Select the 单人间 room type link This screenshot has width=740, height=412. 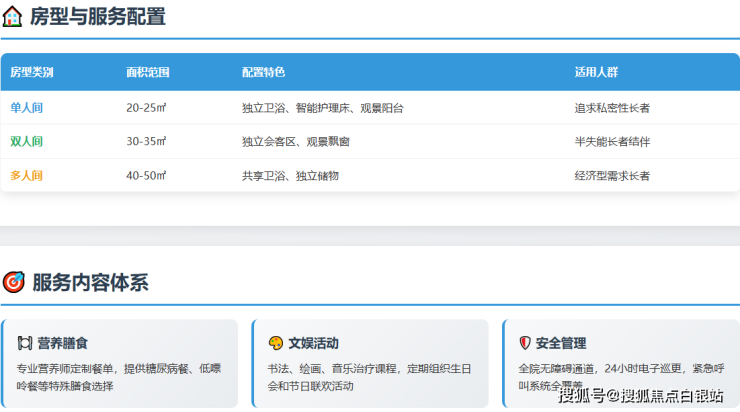(x=27, y=107)
